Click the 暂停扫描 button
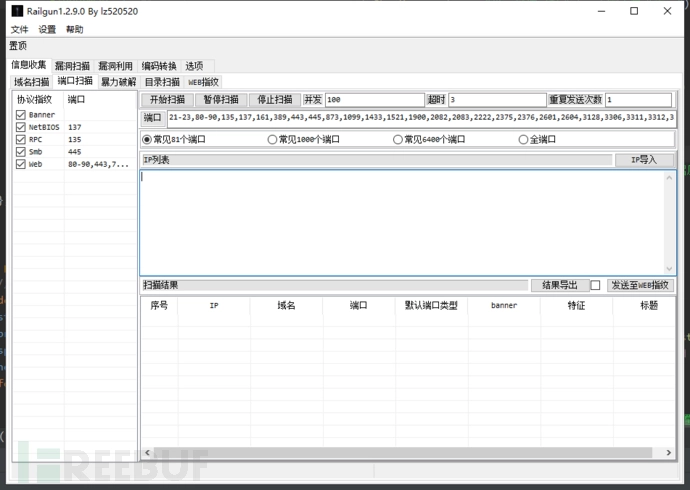This screenshot has width=690, height=490. pos(221,99)
